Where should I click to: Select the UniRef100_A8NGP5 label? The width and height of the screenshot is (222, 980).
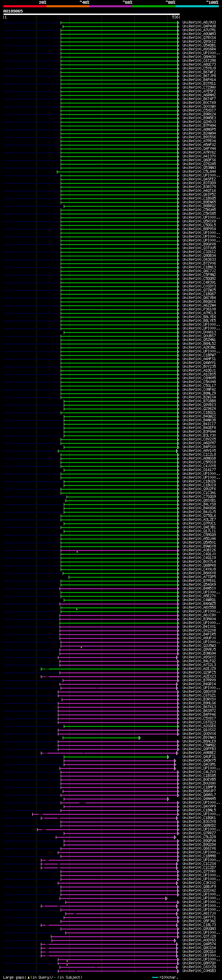point(199,129)
